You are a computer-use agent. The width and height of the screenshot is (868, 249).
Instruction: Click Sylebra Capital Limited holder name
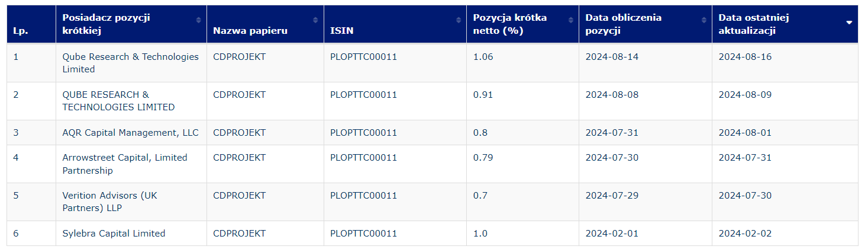coord(114,234)
